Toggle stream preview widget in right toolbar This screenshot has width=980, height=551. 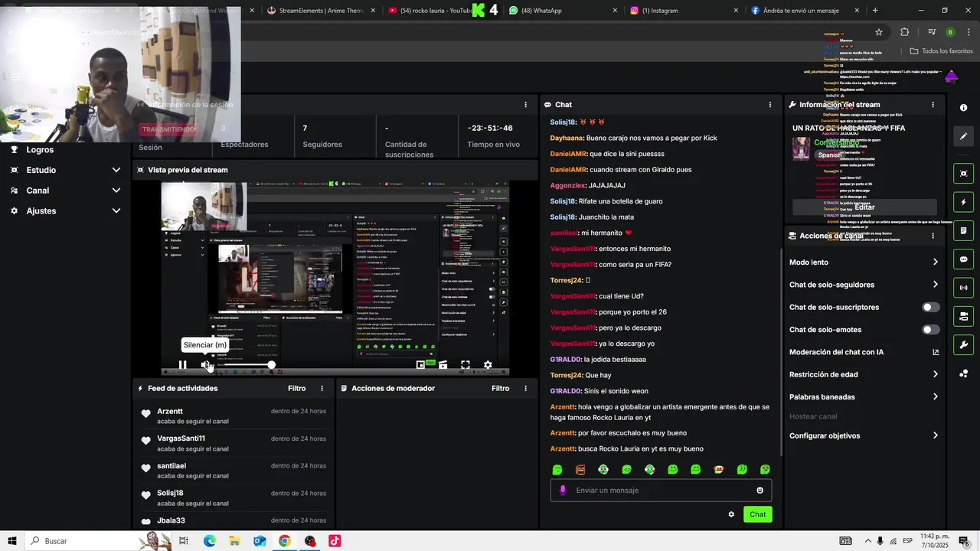point(964,174)
